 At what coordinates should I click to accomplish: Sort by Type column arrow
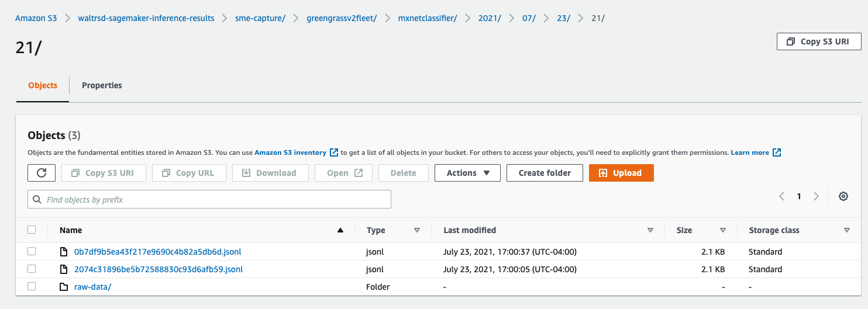417,230
